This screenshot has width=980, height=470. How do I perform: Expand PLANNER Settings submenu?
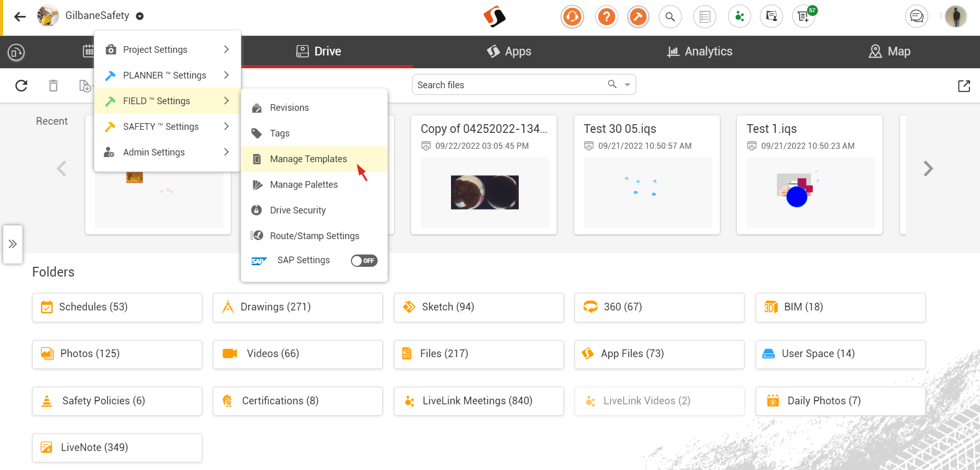click(167, 75)
